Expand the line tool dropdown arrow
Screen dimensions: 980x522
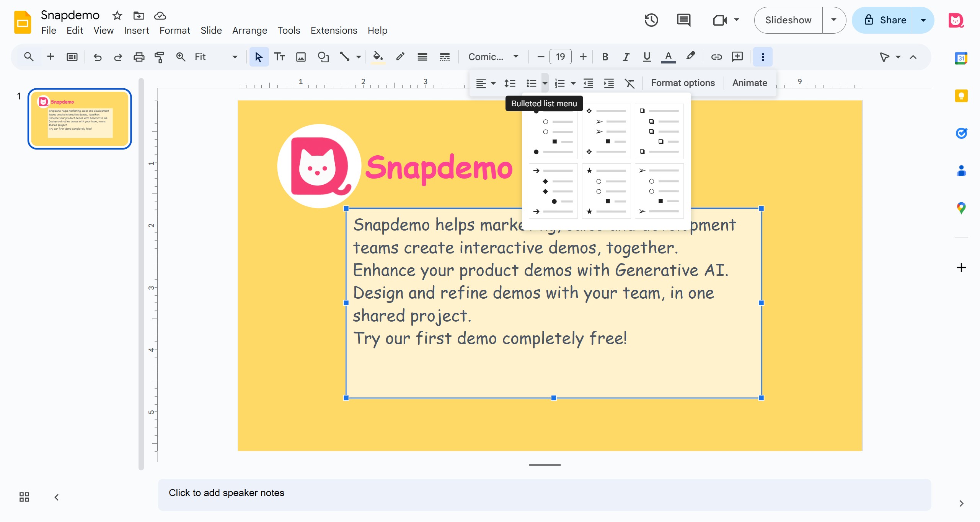(x=359, y=57)
